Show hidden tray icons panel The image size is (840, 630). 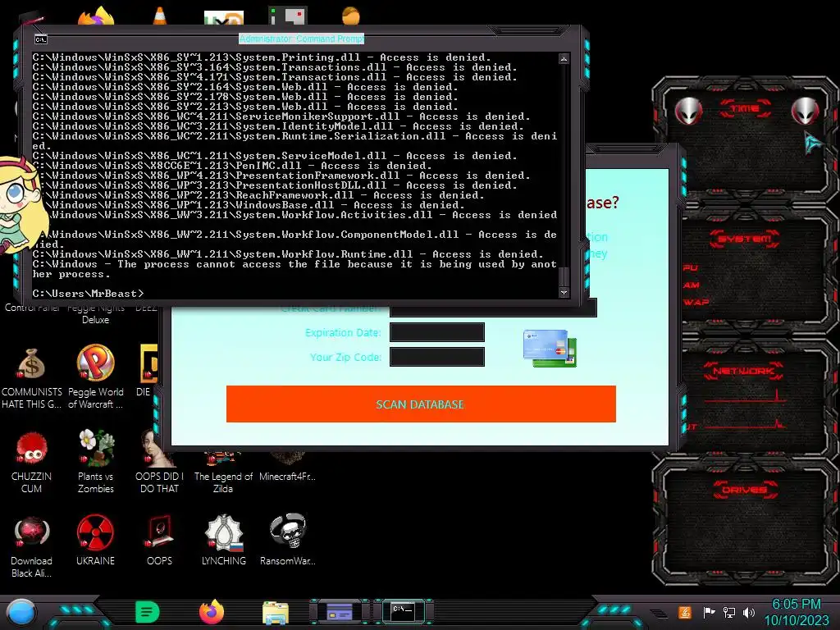659,614
